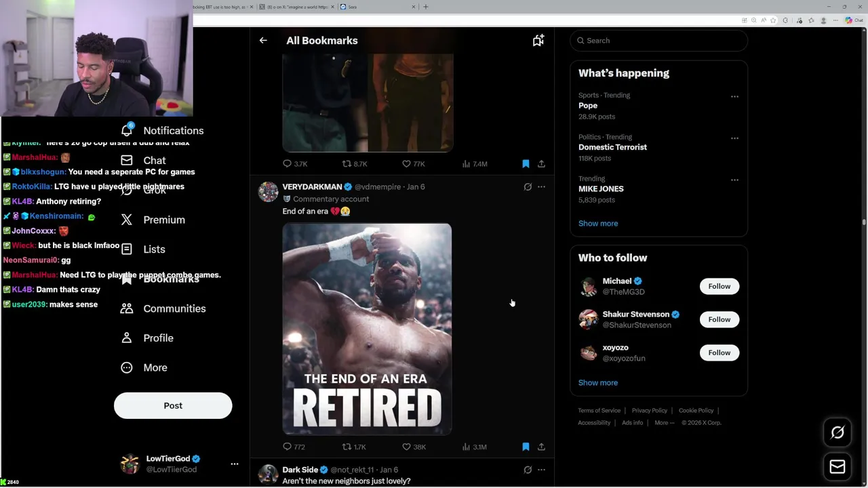
Task: Open VERYDARKMAN profile avatar
Action: 268,192
